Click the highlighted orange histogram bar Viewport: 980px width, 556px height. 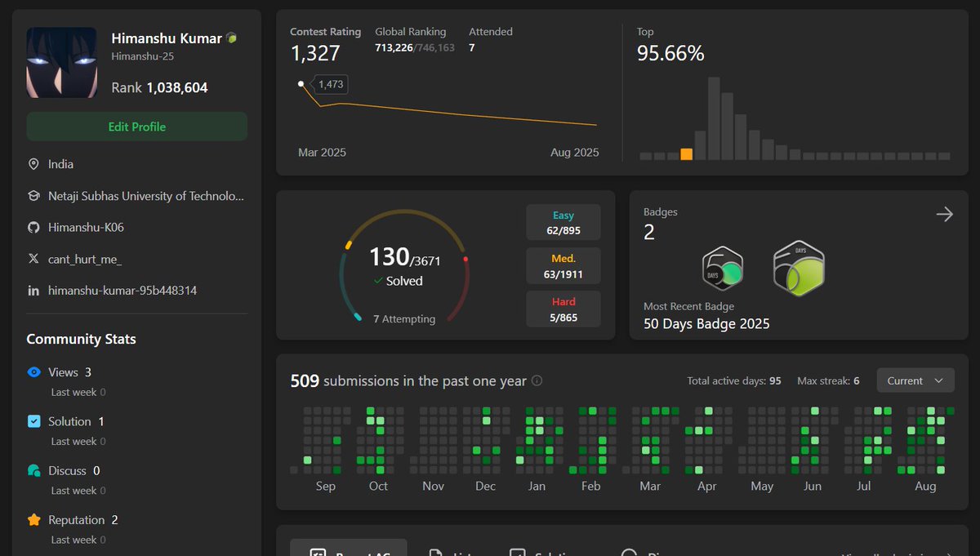[x=687, y=154]
